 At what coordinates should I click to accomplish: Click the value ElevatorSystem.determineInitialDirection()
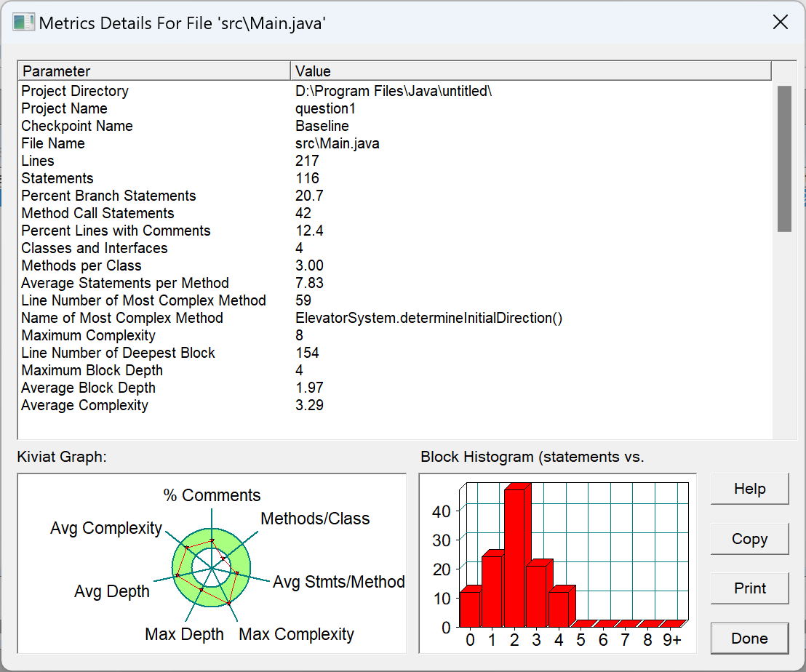tap(428, 318)
